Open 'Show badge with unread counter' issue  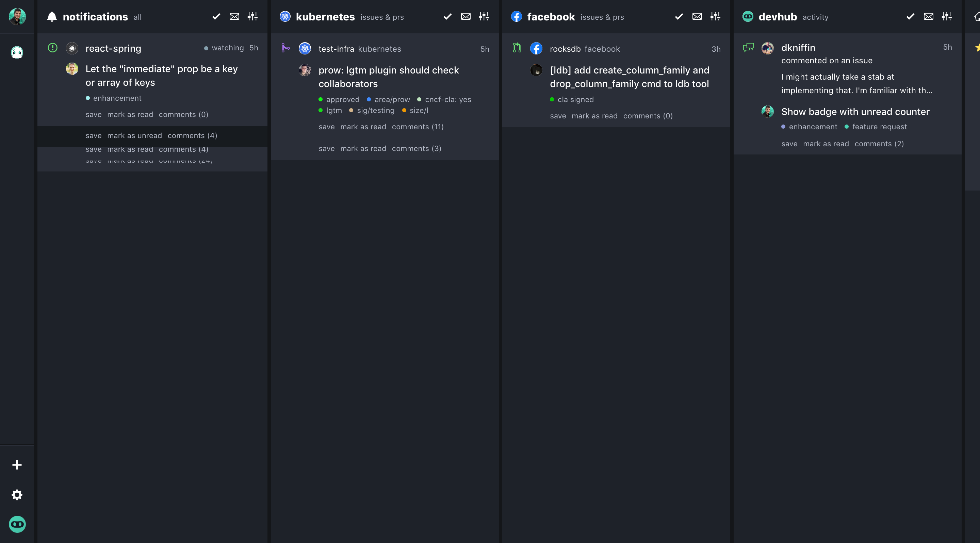tap(855, 112)
